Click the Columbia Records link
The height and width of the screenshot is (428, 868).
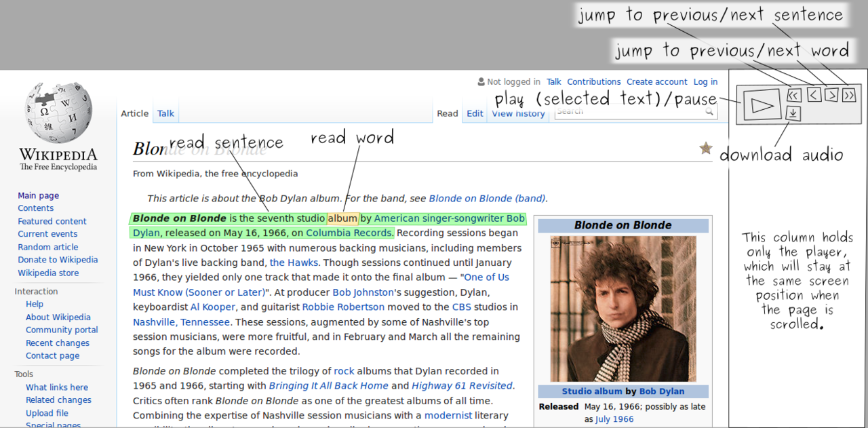click(x=349, y=233)
